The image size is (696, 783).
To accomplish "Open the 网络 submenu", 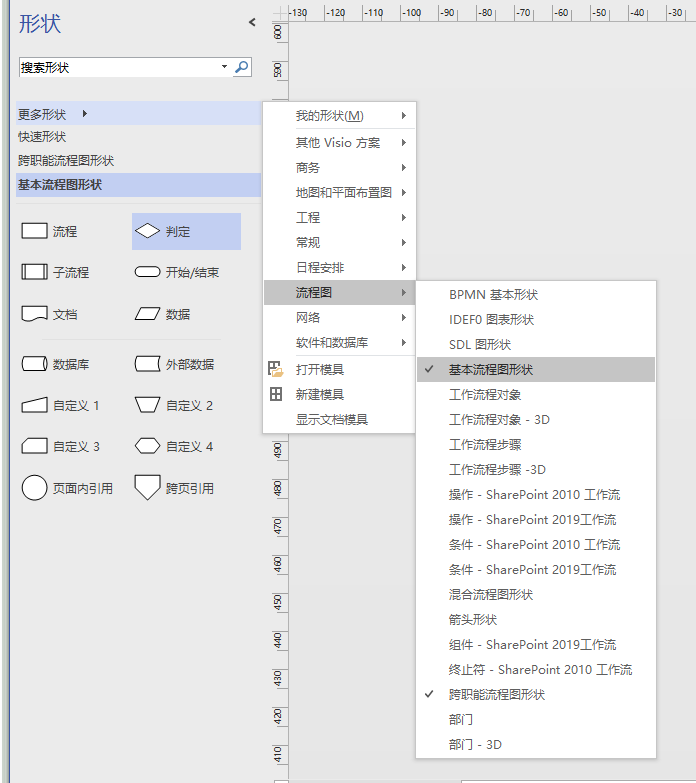I will 340,318.
